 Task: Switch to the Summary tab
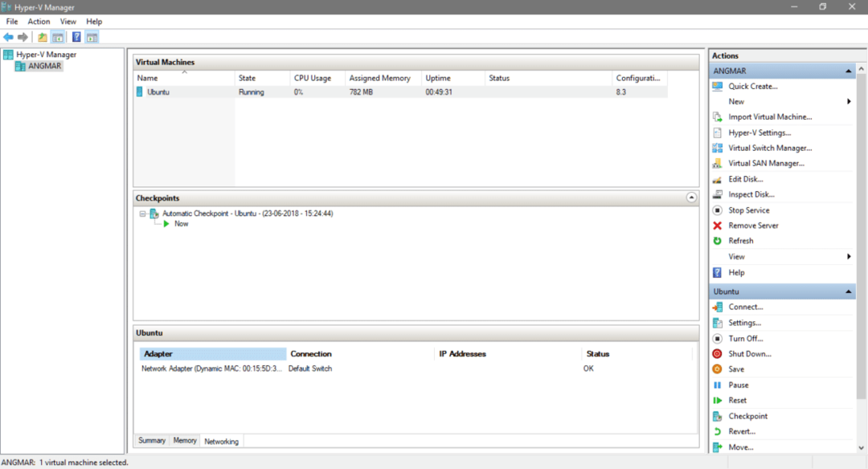point(152,441)
